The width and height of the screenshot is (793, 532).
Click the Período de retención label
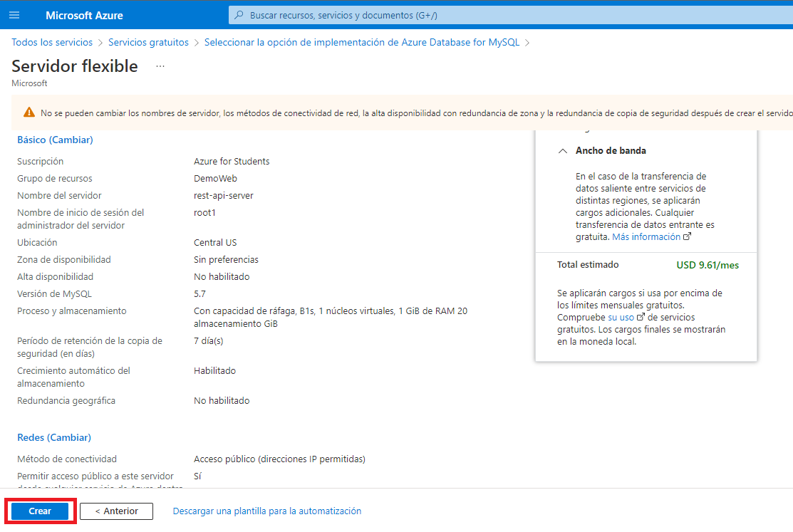pos(90,348)
